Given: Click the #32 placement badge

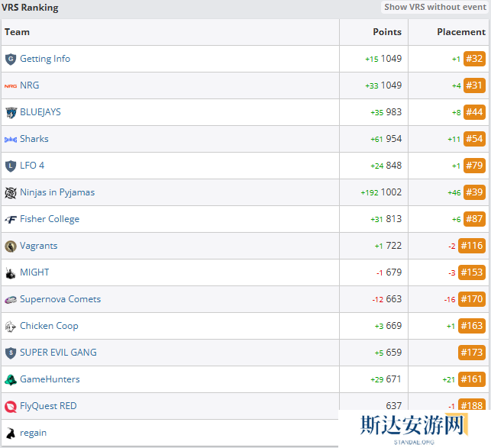Looking at the screenshot, I should [x=474, y=59].
